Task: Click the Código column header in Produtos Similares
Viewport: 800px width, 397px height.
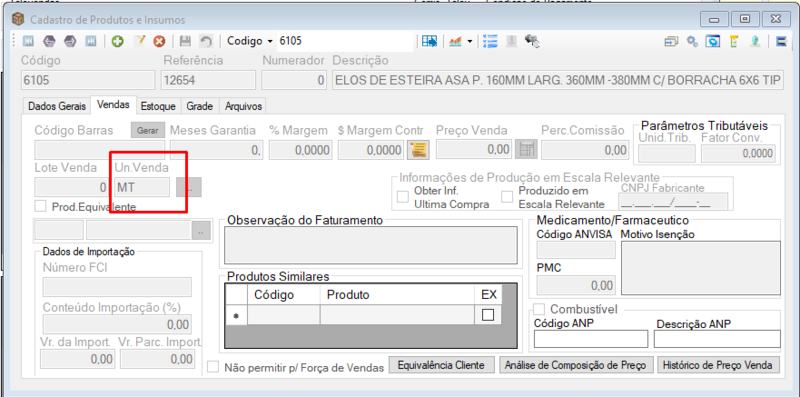Action: click(x=284, y=295)
